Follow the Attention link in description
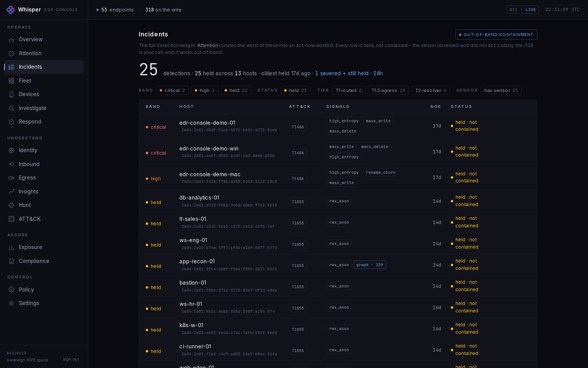The image size is (588, 368). coord(208,45)
